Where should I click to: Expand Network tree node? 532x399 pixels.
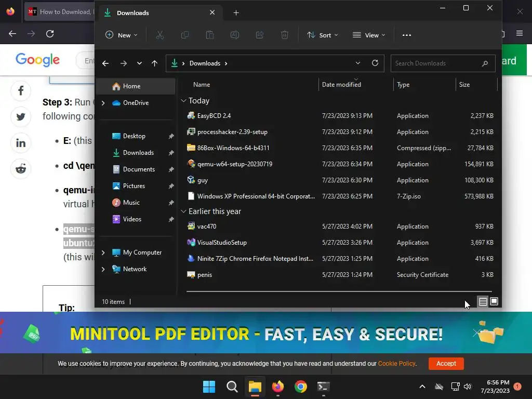pyautogui.click(x=103, y=269)
